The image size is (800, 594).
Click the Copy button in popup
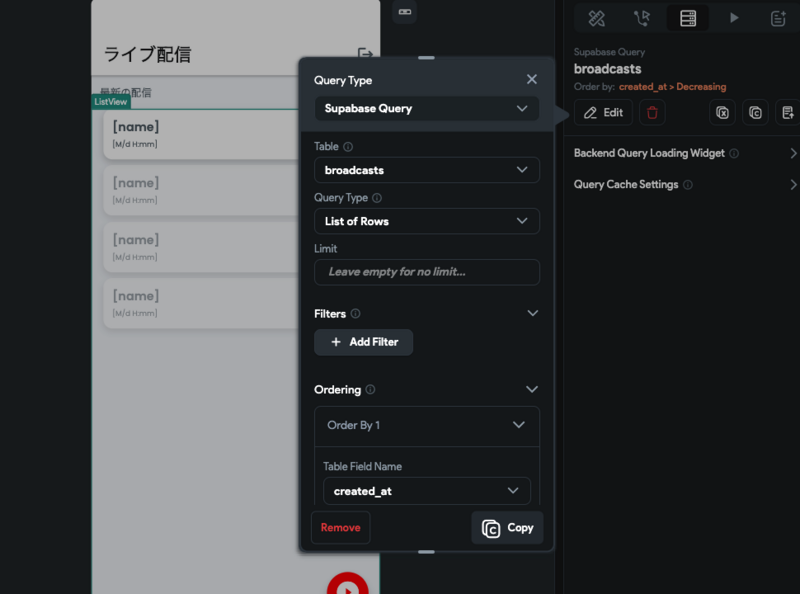point(507,528)
